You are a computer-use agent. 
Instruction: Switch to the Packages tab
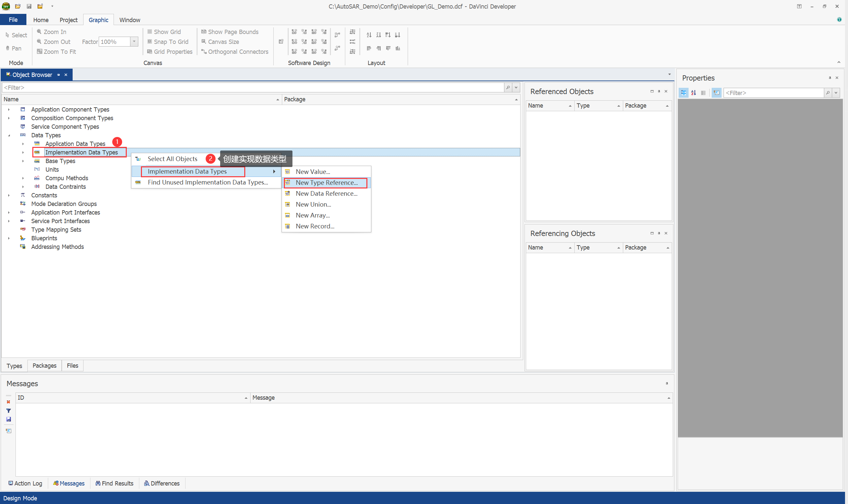click(45, 365)
